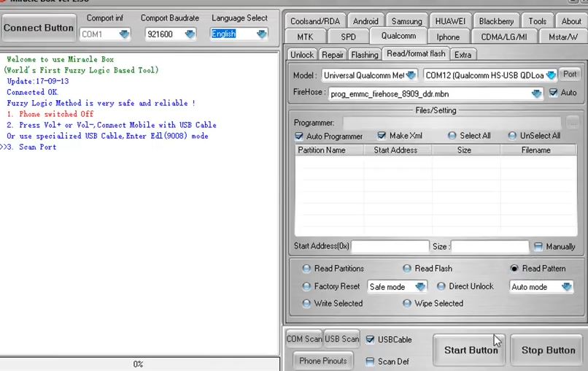
Task: Toggle the Scan Def checkbox
Action: click(x=370, y=362)
